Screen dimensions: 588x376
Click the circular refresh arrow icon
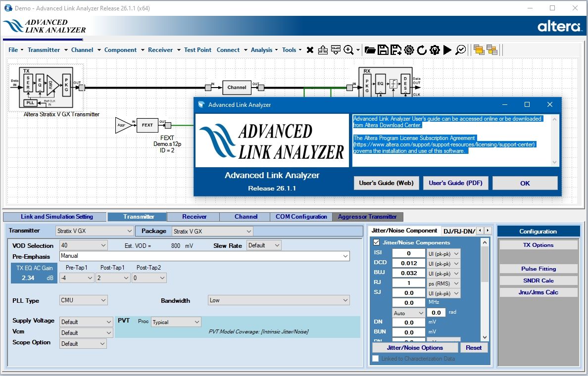point(422,50)
